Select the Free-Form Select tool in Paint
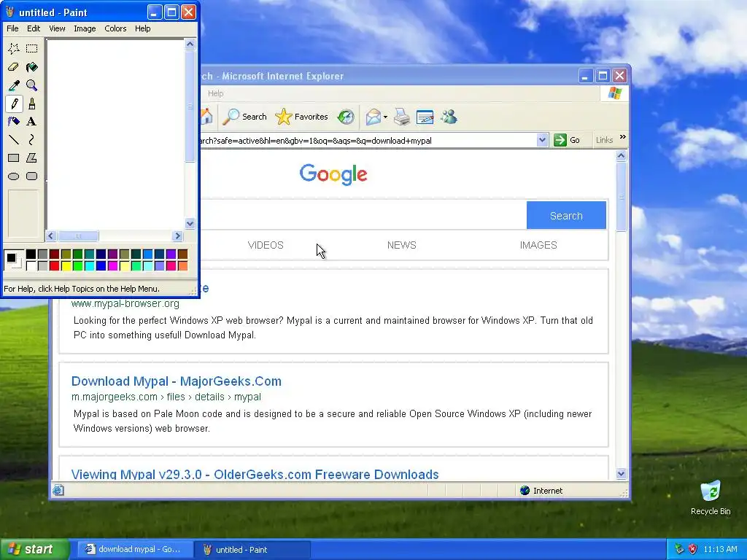Screen dimensions: 747x560 coord(14,49)
